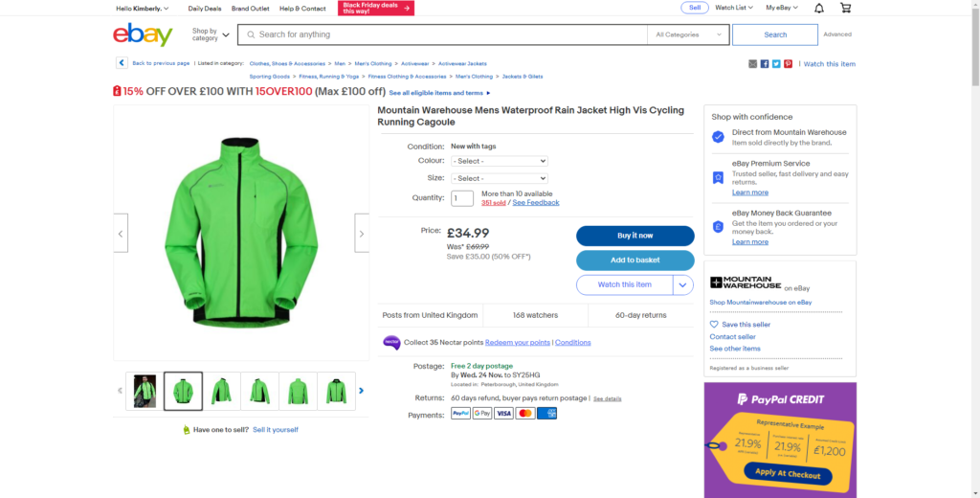
Task: Show next product image with right arrow
Action: point(361,234)
